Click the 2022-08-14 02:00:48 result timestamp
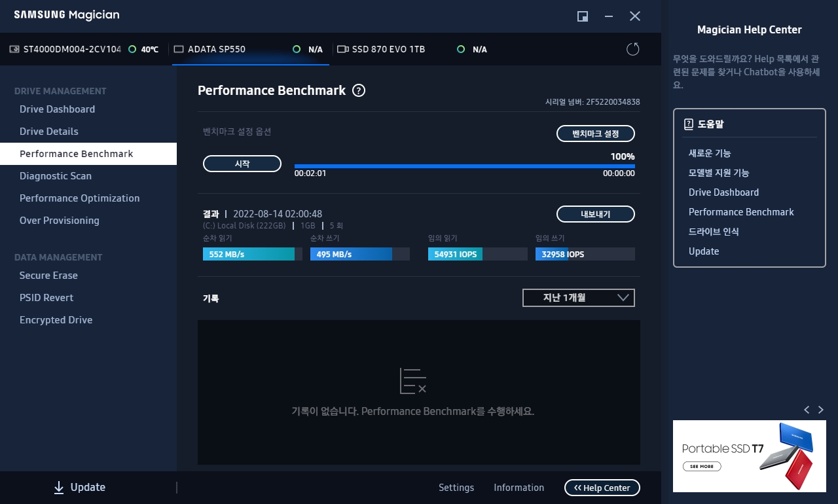The height and width of the screenshot is (504, 838). click(x=278, y=214)
